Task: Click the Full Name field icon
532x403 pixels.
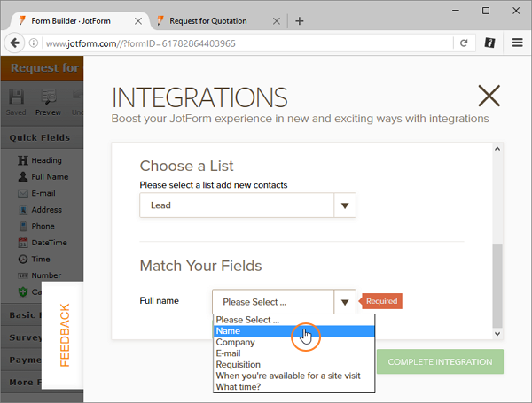Action: tap(22, 177)
